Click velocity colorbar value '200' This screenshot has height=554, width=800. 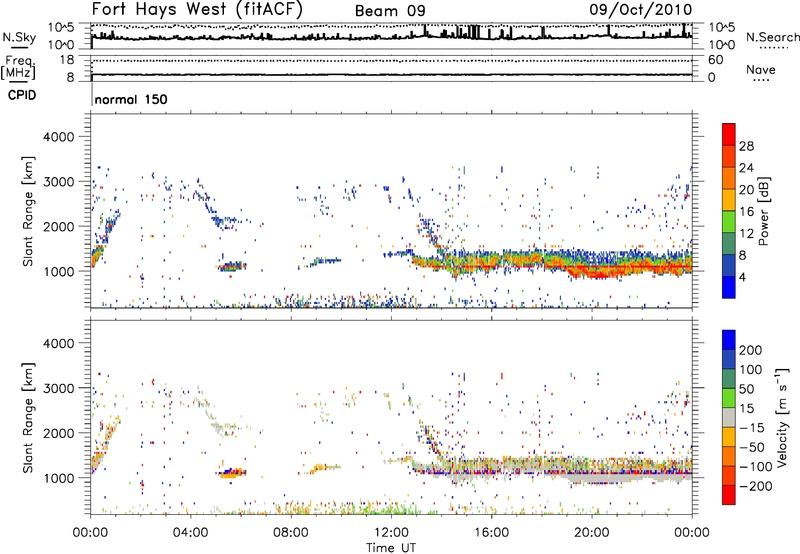(x=751, y=350)
